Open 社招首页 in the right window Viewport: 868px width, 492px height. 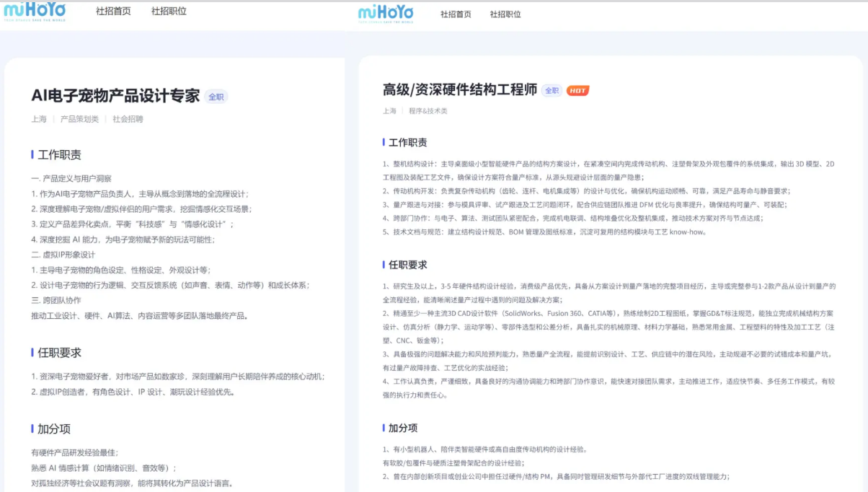(456, 14)
